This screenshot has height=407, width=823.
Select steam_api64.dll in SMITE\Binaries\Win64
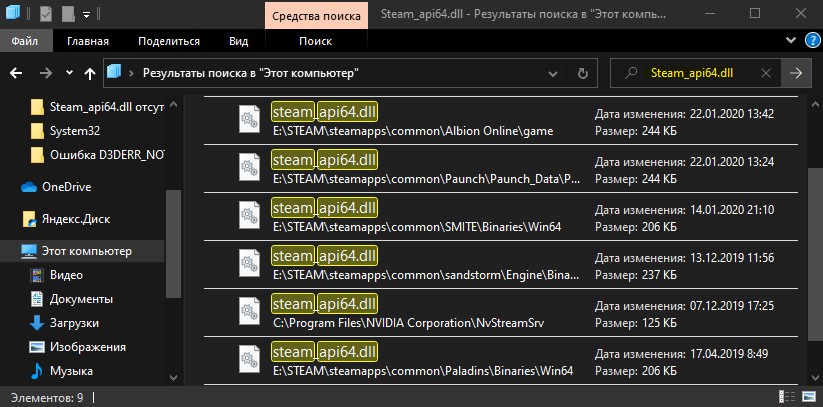(x=500, y=217)
